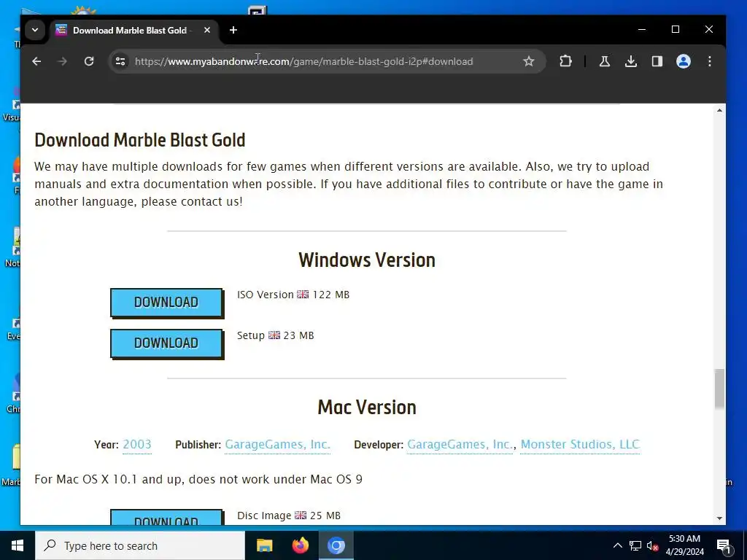The height and width of the screenshot is (560, 747).
Task: Launch Firefox from the taskbar
Action: [300, 545]
